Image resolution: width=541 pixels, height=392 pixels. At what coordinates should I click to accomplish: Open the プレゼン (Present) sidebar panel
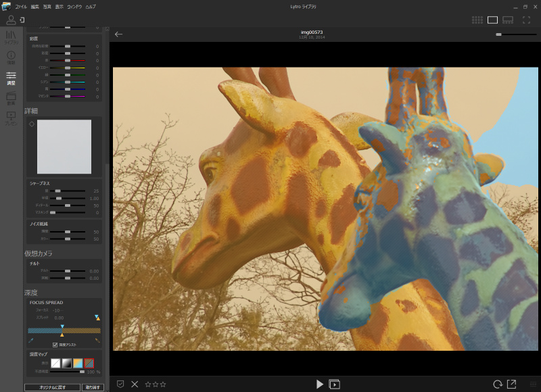(x=11, y=118)
